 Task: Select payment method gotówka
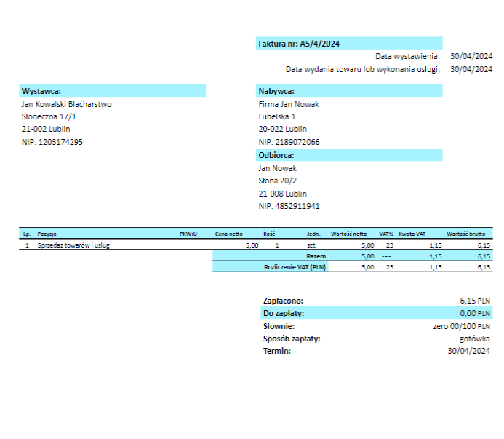pyautogui.click(x=475, y=339)
